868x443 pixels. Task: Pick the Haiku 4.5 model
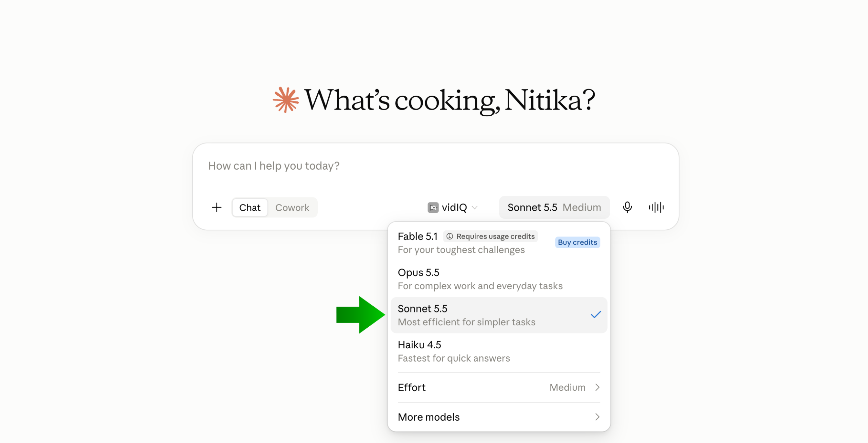499,351
